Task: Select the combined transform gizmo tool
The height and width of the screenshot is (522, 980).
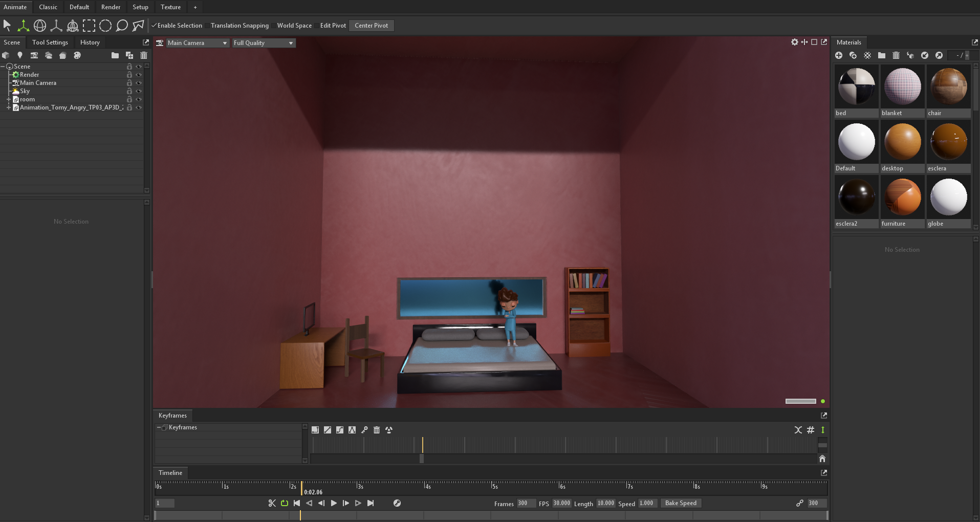Action: 73,25
